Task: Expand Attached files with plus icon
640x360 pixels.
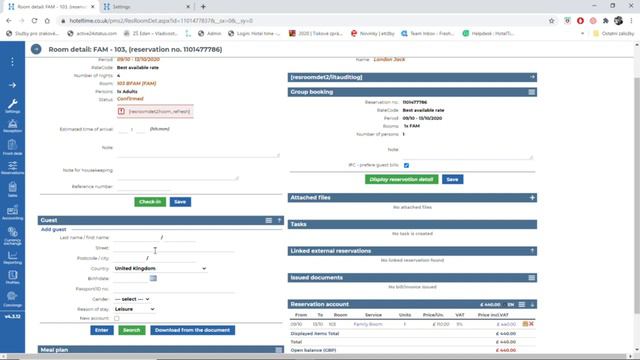Action: pyautogui.click(x=532, y=198)
